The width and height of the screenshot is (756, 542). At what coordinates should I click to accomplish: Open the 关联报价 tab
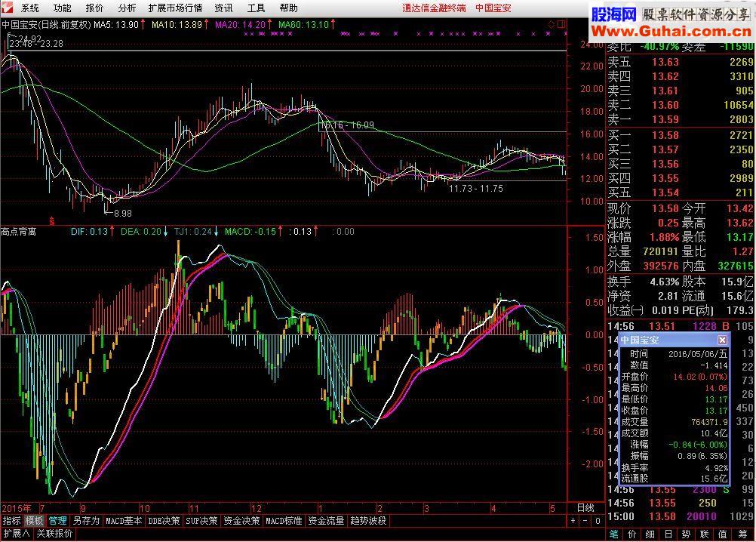(54, 534)
